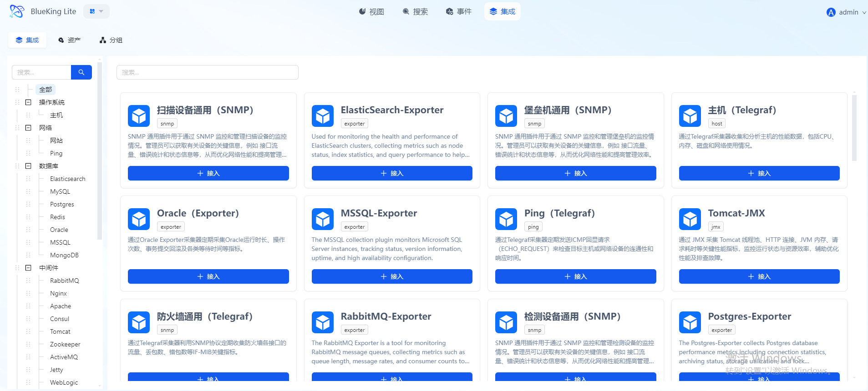
Task: Collapse the 操作系统 tree group
Action: (x=28, y=102)
